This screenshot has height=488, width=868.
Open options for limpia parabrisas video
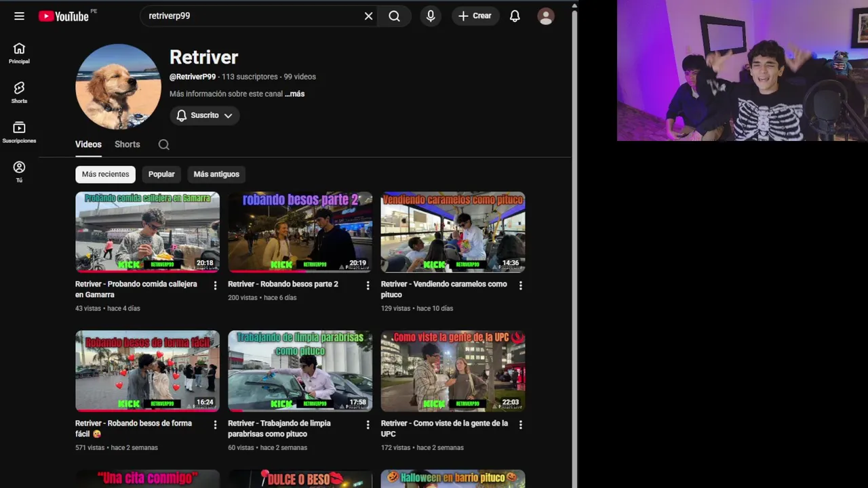pos(368,425)
